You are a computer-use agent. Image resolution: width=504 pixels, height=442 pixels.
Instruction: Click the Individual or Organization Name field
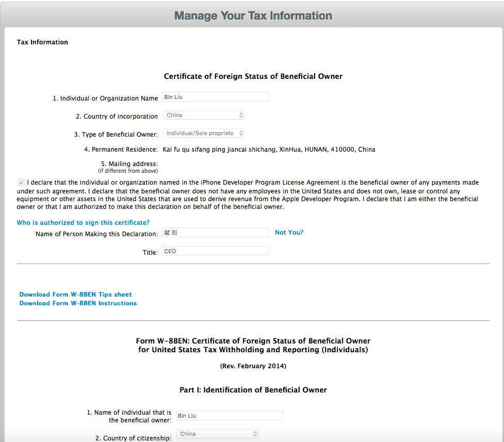215,97
